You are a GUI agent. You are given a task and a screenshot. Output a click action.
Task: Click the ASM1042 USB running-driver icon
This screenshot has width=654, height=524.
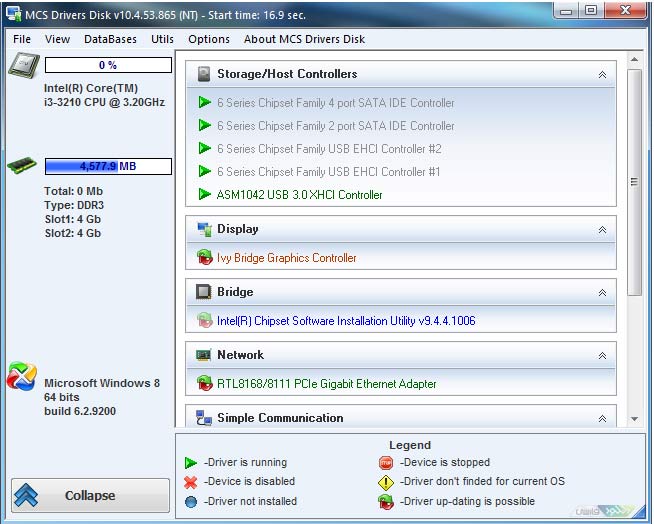pyautogui.click(x=205, y=195)
